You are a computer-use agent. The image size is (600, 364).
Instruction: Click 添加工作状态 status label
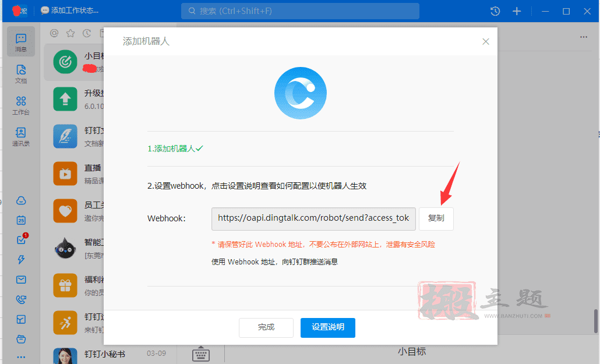point(70,10)
